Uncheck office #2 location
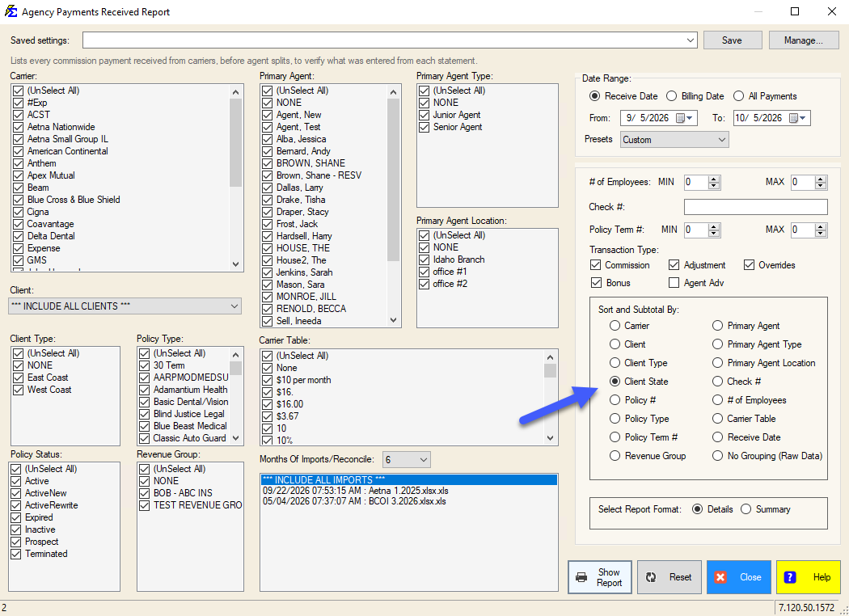This screenshot has height=616, width=849. [424, 284]
